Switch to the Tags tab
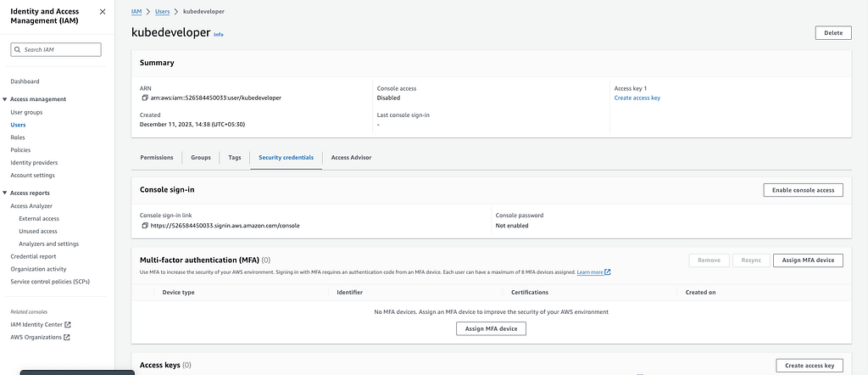Viewport: 868px width, 375px height. point(235,158)
